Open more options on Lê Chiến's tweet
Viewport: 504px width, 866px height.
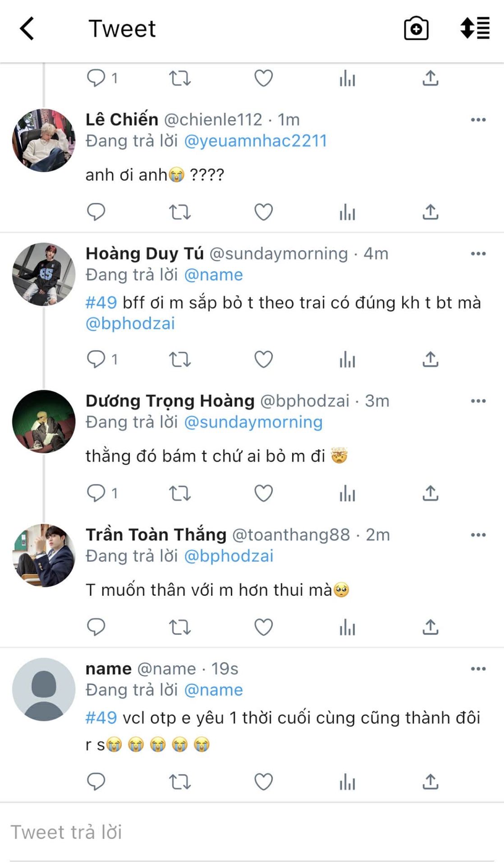[x=478, y=120]
